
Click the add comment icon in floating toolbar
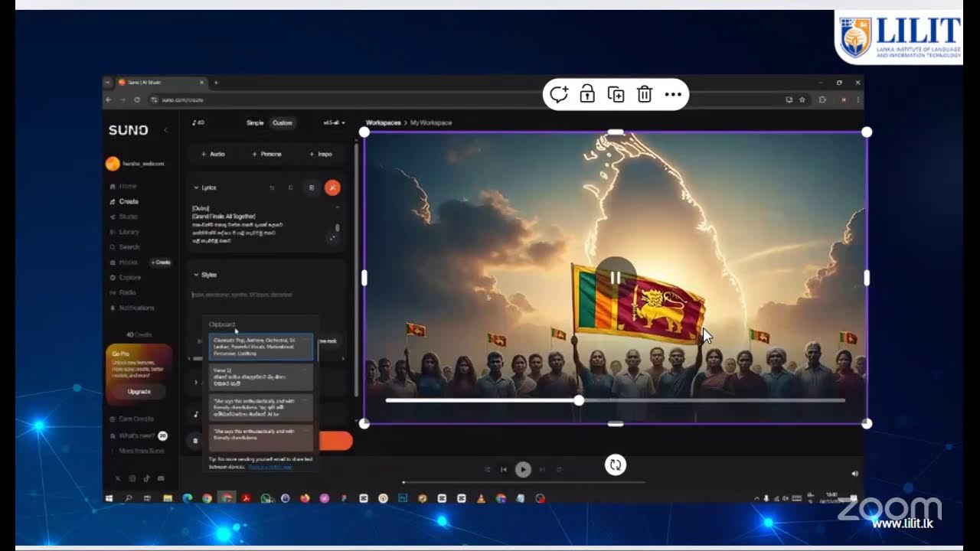pos(559,94)
